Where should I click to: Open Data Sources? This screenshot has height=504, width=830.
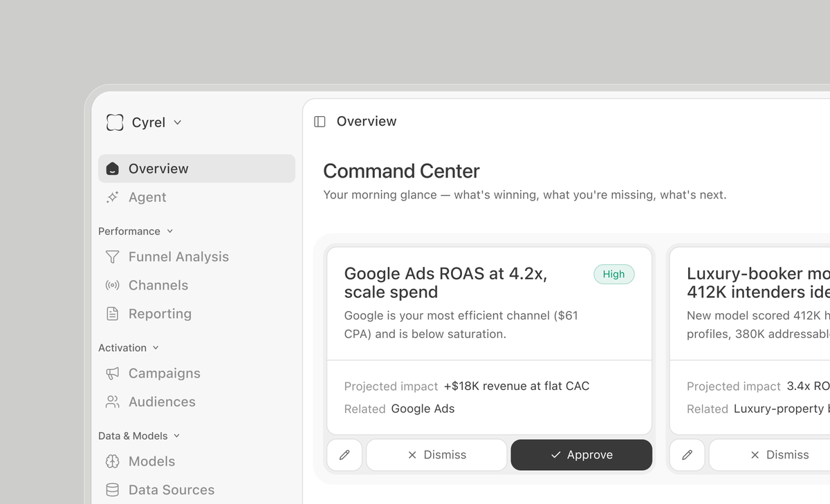point(196,489)
